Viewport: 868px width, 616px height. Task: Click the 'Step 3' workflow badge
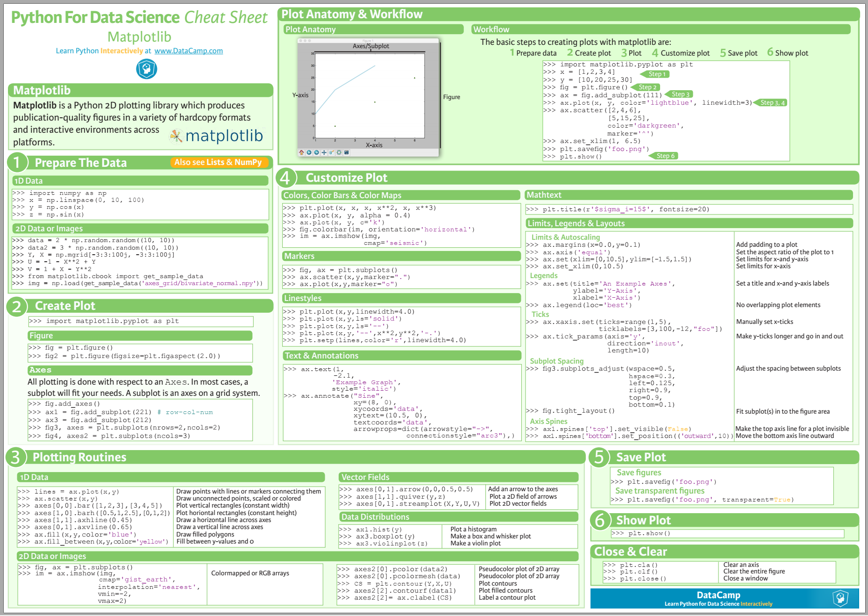(x=679, y=94)
